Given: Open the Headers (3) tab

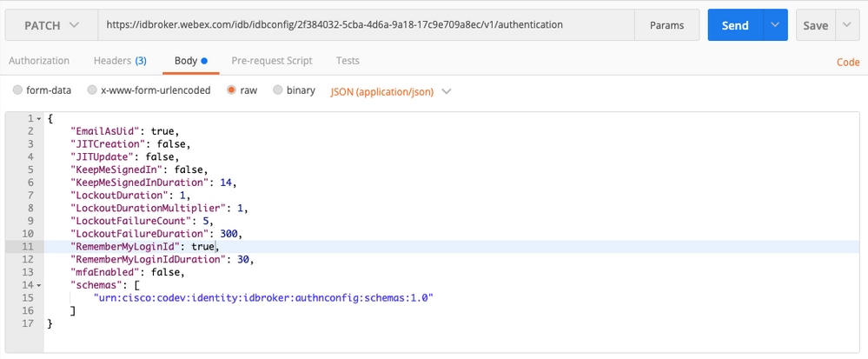Looking at the screenshot, I should pyautogui.click(x=120, y=61).
